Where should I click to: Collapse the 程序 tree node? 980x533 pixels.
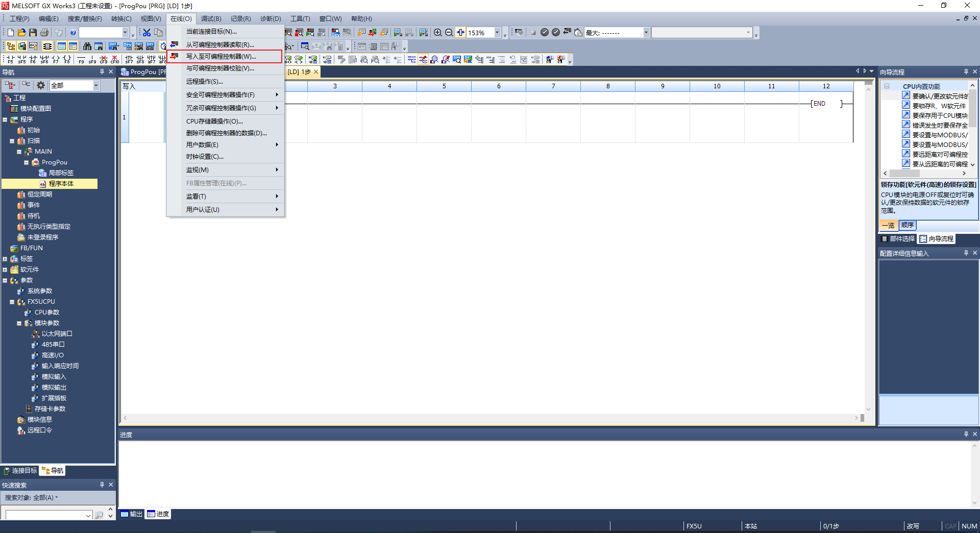pyautogui.click(x=5, y=119)
